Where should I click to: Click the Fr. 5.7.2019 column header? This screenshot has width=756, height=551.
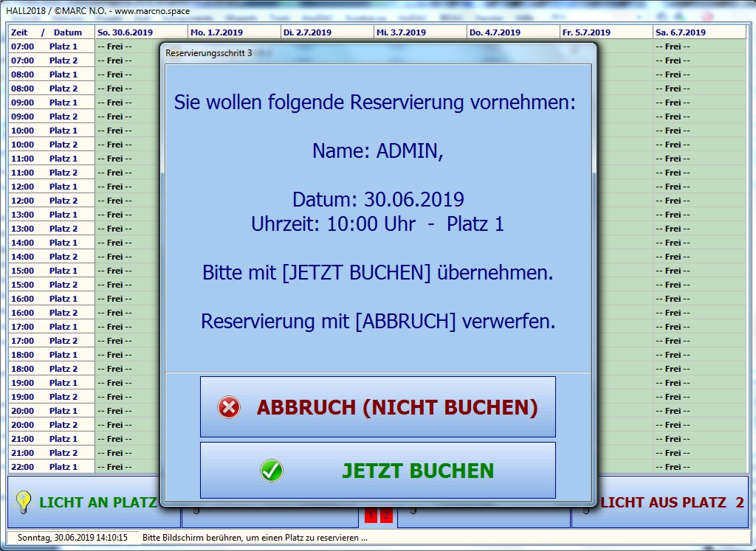[x=587, y=32]
